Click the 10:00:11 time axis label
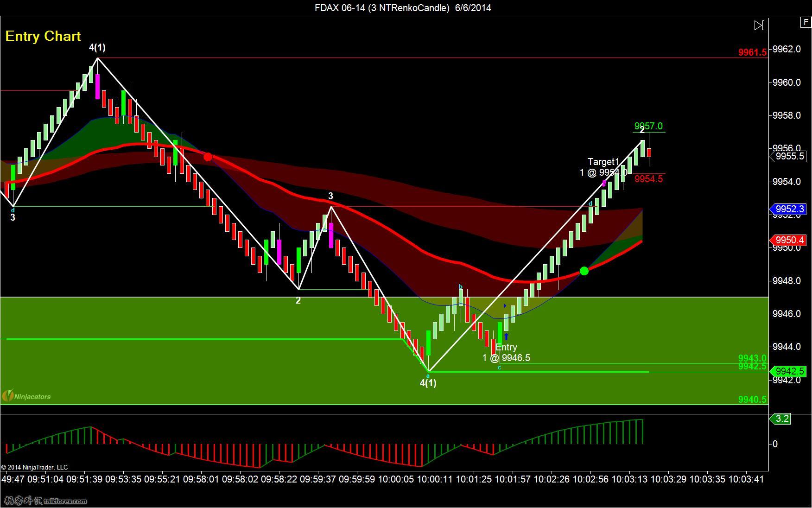812x508 pixels. point(435,479)
